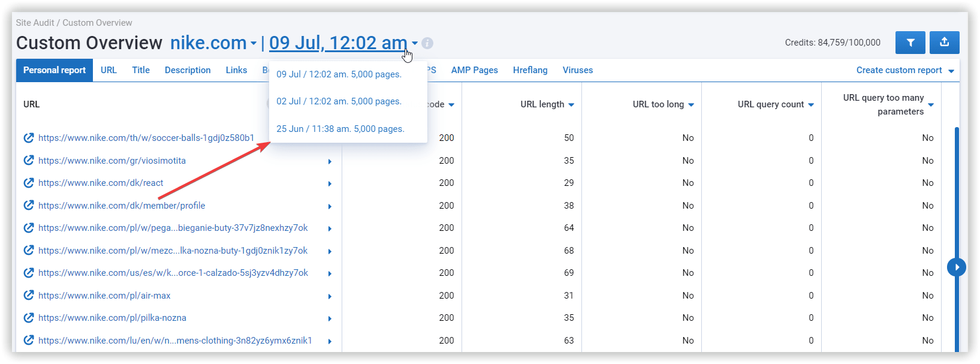This screenshot has height=364, width=980.
Task: Switch to Personal report tab
Action: click(x=55, y=70)
